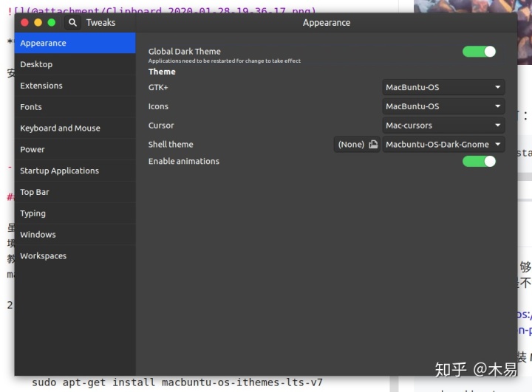The width and height of the screenshot is (532, 392).
Task: Select the Windows section
Action: click(x=75, y=235)
